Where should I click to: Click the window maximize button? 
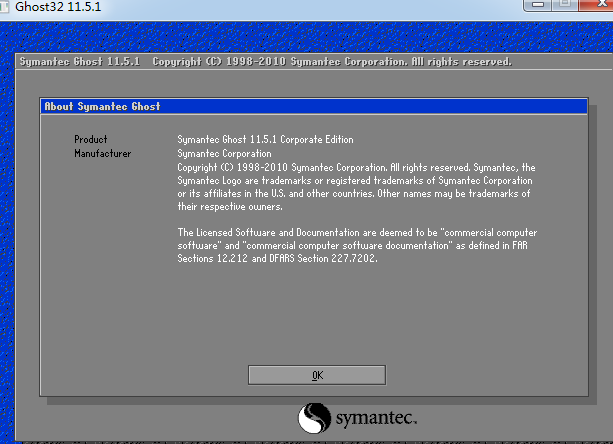[x=566, y=5]
